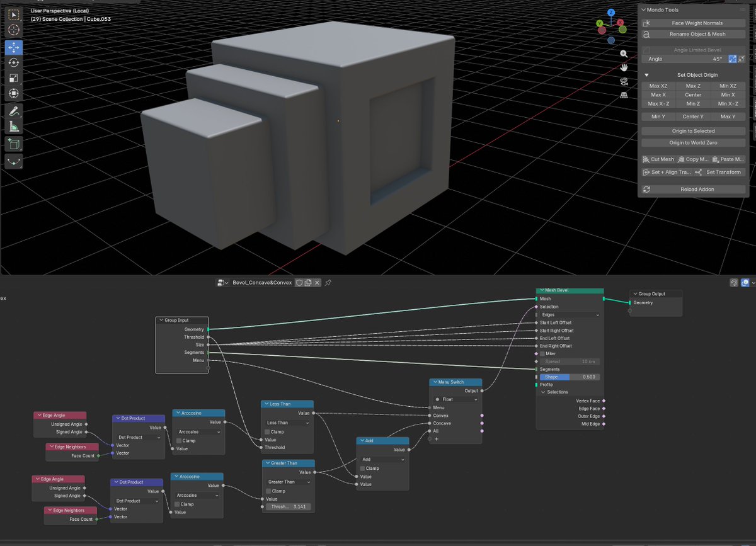Add a new item to Menu Switch with plus
Viewport: 756px width, 546px height.
436,438
